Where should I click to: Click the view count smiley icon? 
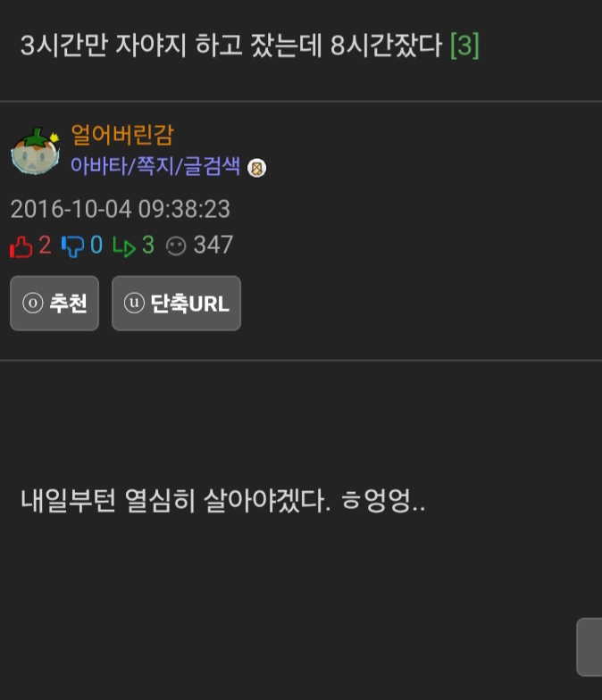[x=176, y=246]
